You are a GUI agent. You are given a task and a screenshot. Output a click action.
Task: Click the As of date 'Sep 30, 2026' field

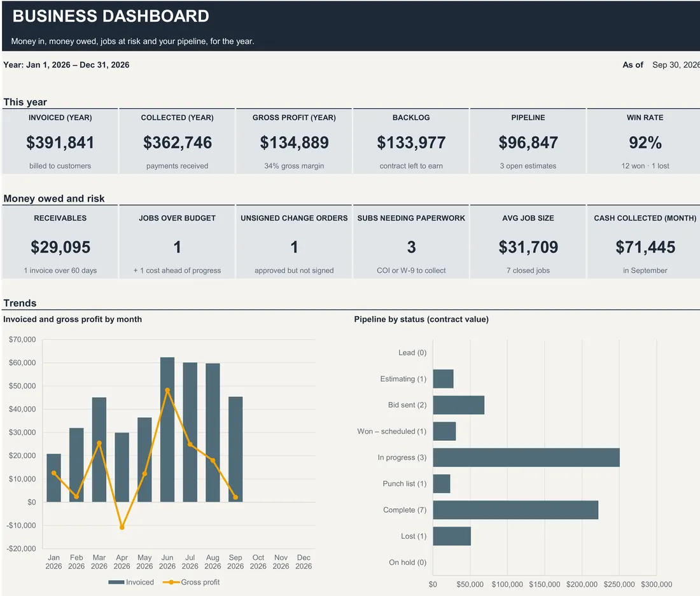coord(676,65)
